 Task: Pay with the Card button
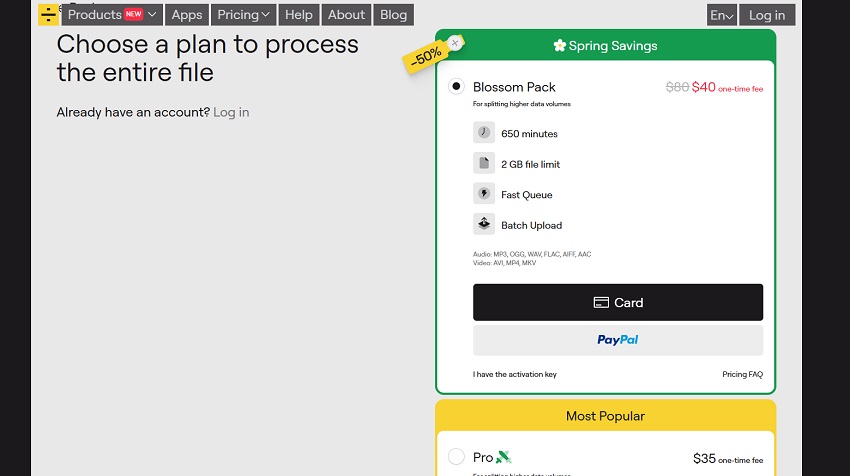[x=617, y=302]
